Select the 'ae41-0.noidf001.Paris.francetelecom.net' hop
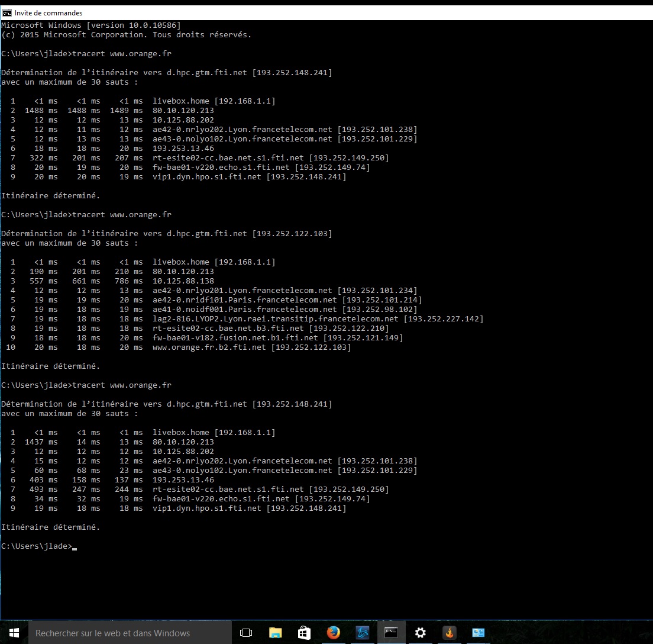Viewport: 653px width, 644px height. click(213, 310)
